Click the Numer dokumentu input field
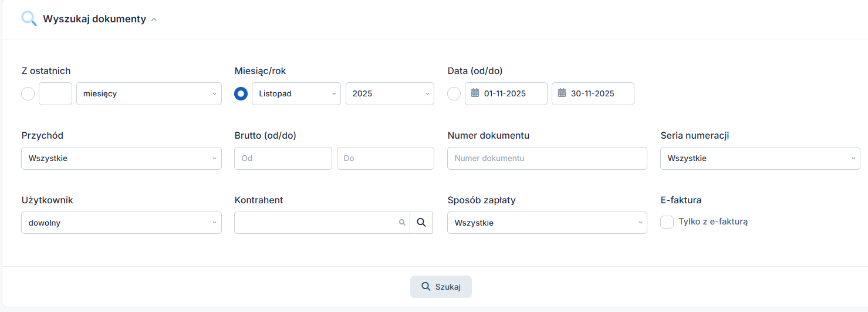This screenshot has height=312, width=868. tap(547, 159)
